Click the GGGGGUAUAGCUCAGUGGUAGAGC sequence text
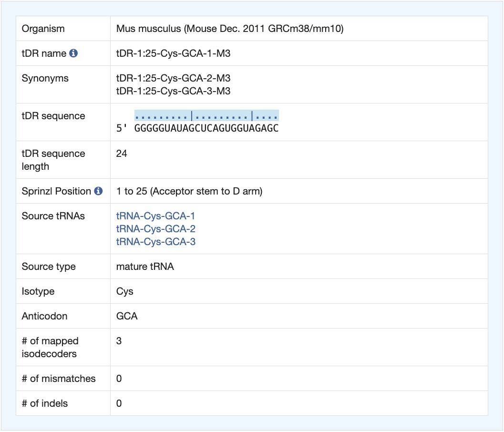The width and height of the screenshot is (504, 432). 206,128
